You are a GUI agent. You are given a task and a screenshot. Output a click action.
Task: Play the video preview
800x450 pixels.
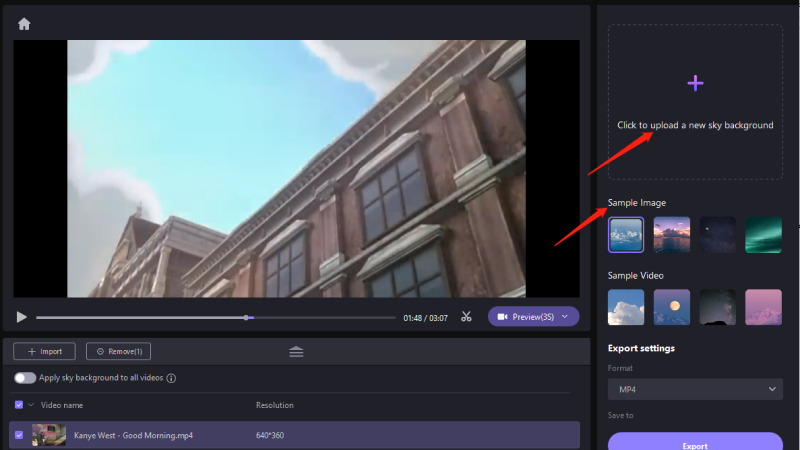pos(22,317)
